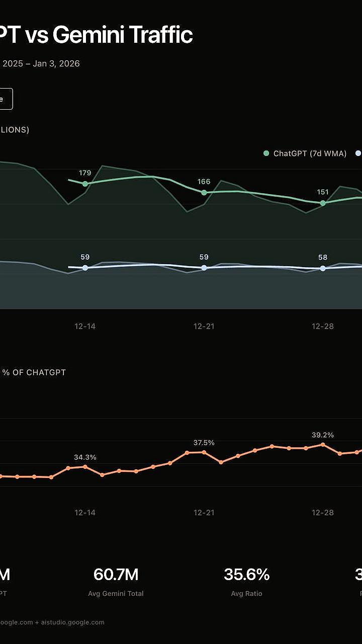Click the 35.6% Avg Ratio stat
Screen dimensions: 362x644
click(x=246, y=575)
